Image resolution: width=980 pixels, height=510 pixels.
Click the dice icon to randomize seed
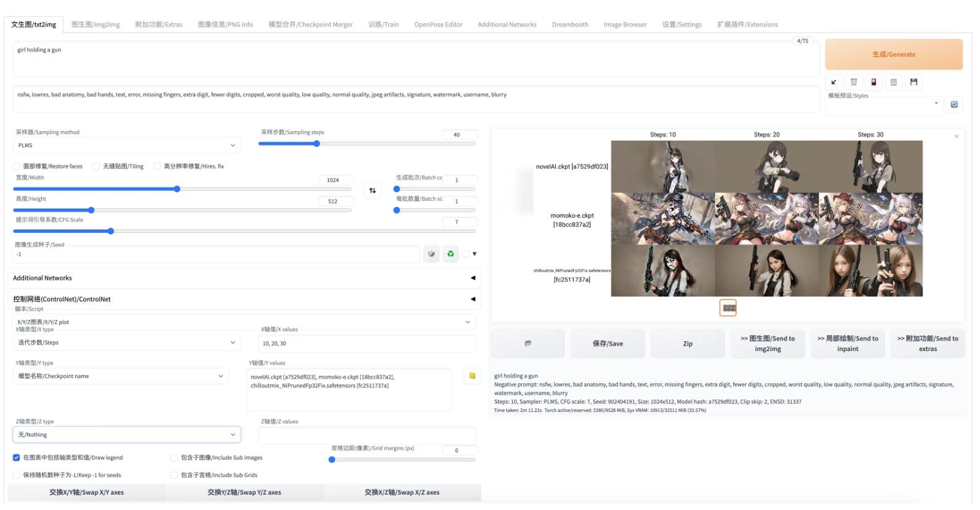click(432, 254)
